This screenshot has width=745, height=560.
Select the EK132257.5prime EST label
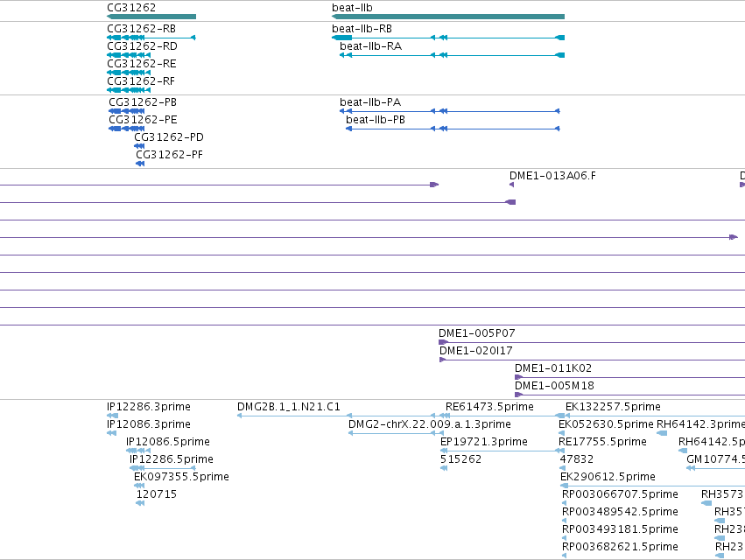613,407
